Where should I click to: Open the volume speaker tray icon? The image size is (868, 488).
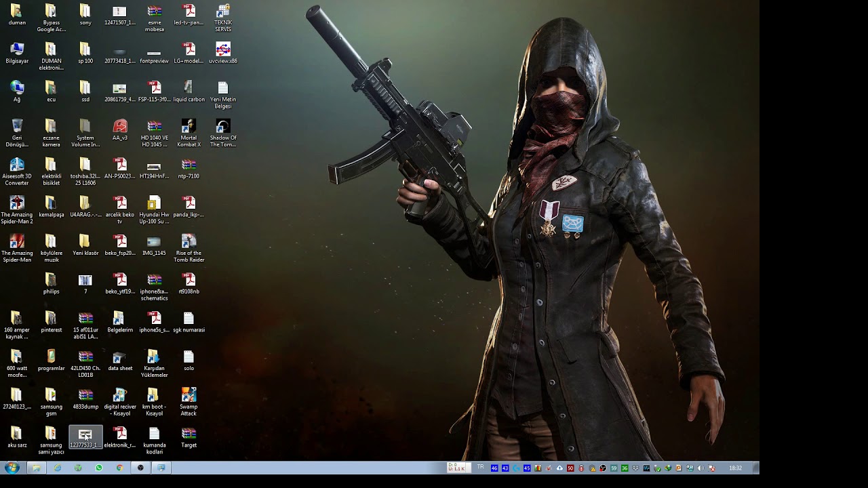[701, 468]
